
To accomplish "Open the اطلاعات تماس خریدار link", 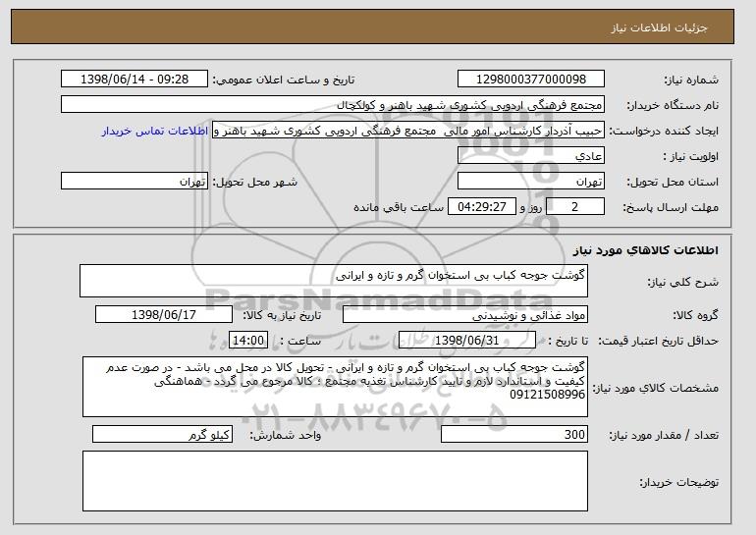I will click(155, 132).
